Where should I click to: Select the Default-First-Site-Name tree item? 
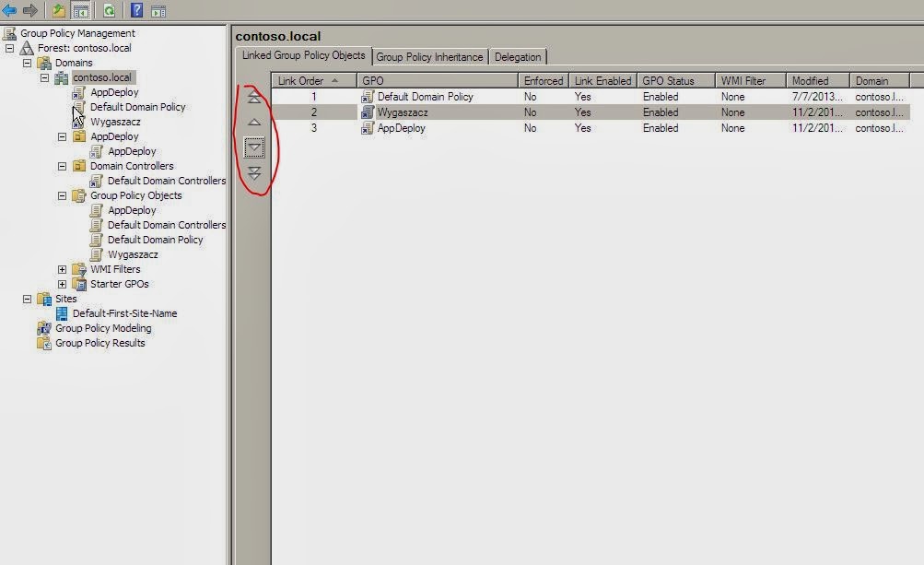point(125,313)
